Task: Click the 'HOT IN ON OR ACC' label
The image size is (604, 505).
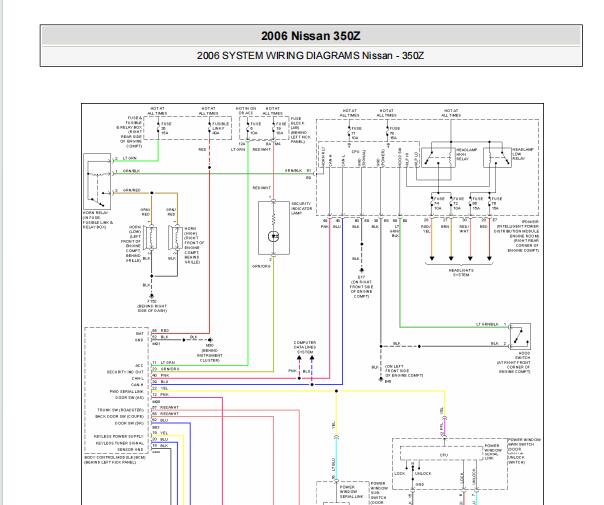Action: [246, 111]
